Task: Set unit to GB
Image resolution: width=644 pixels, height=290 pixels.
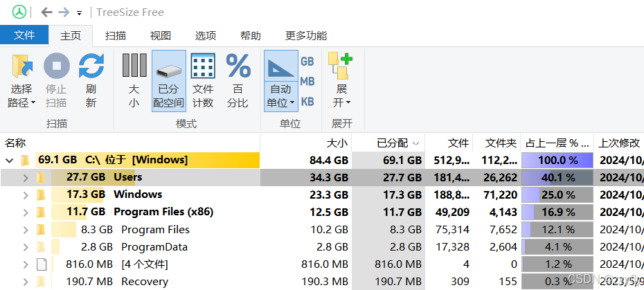Action: (307, 62)
